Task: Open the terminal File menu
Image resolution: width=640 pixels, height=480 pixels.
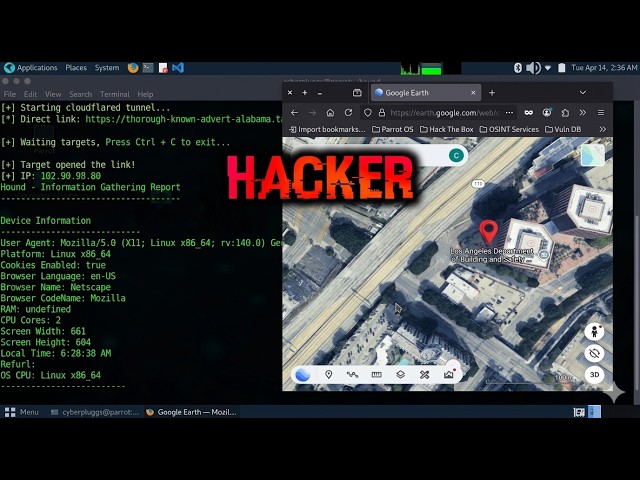Action: point(10,94)
